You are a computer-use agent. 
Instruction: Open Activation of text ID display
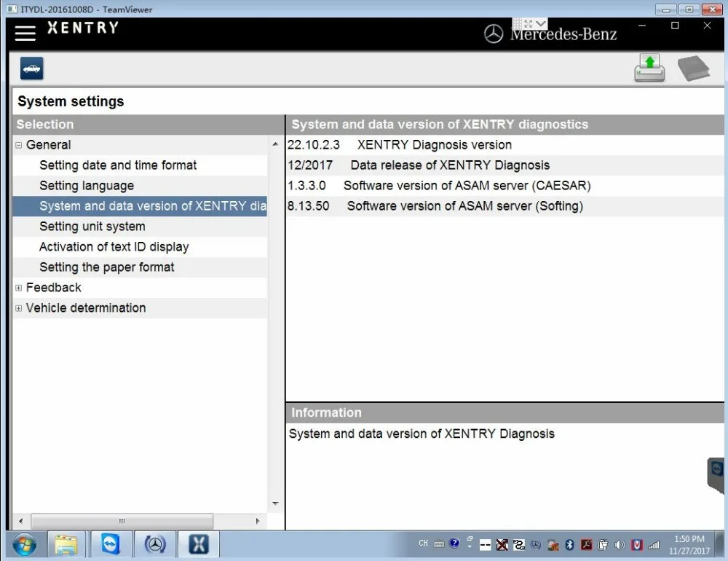click(x=114, y=247)
